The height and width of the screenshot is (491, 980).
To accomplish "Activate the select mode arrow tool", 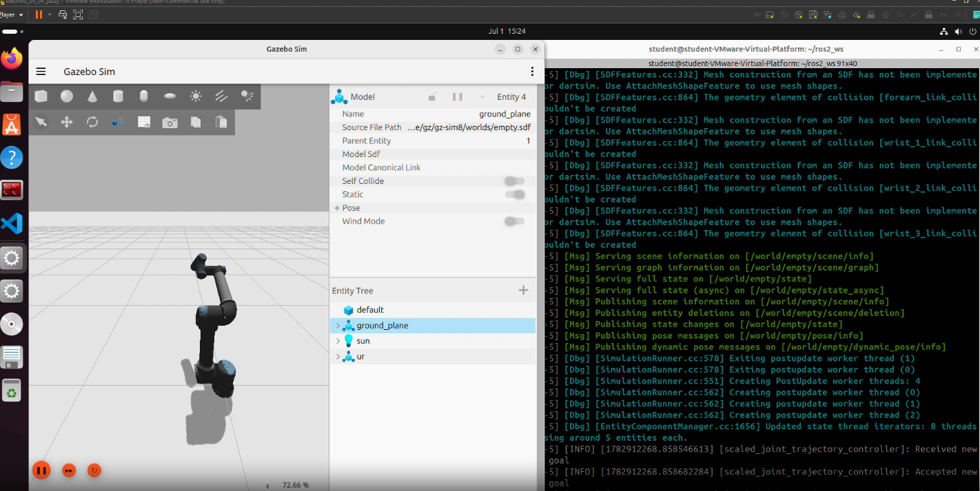I will [41, 122].
